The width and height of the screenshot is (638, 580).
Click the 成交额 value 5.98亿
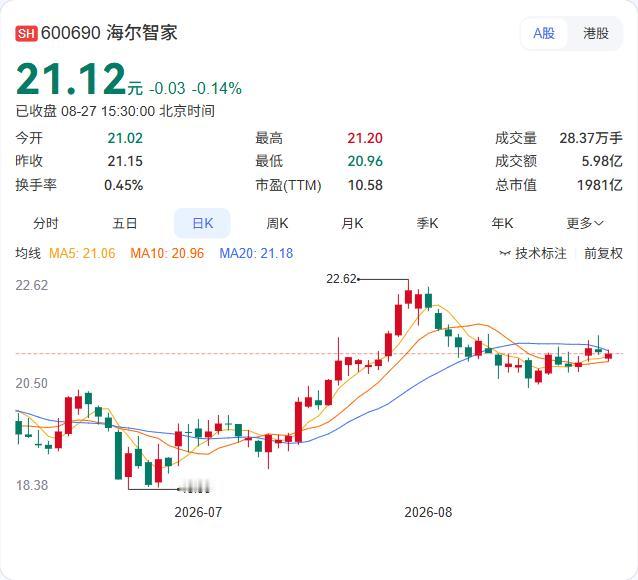(x=602, y=161)
